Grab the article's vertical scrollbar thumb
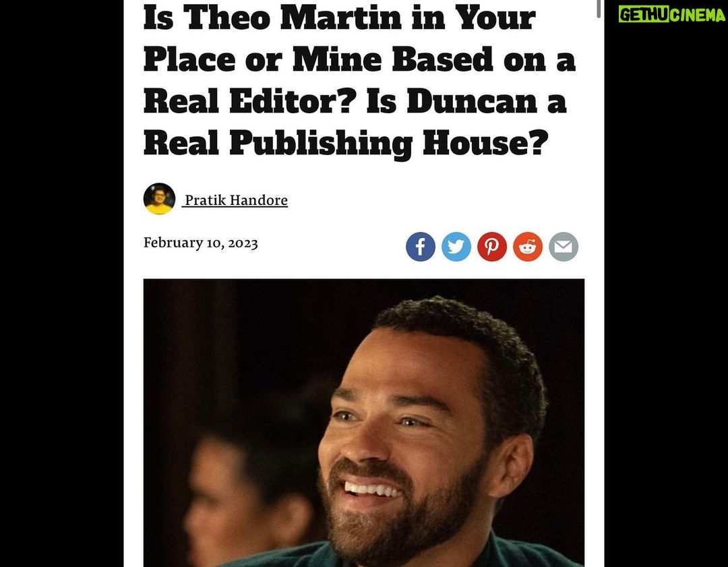This screenshot has height=567, width=728. coord(599,8)
